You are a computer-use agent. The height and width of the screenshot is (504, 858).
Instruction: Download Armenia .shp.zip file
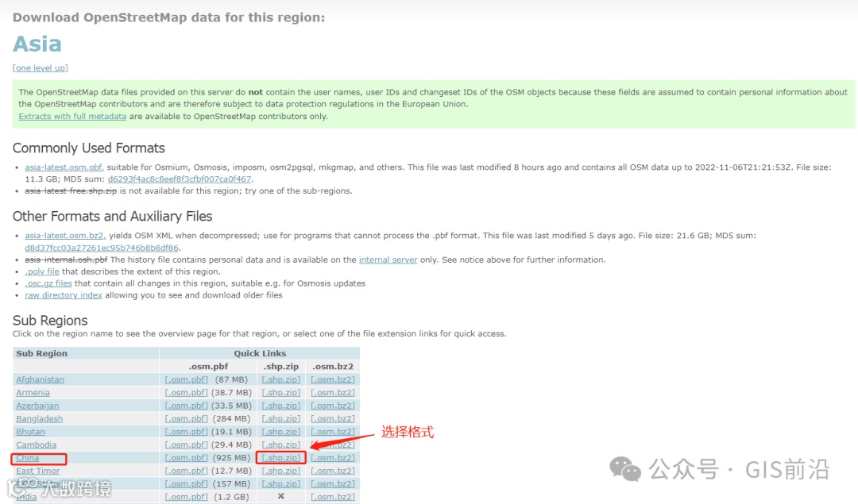[281, 393]
